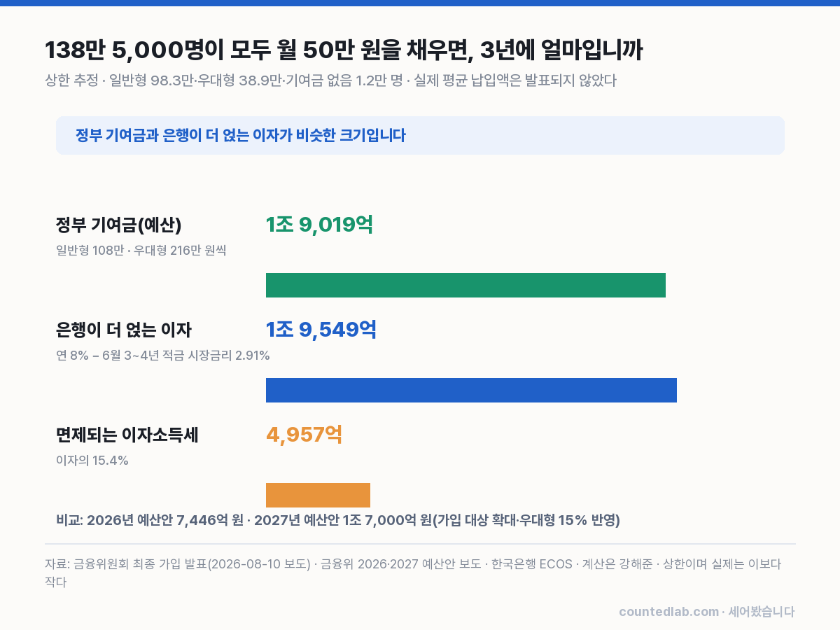Screen dimensions: 840x630
Task: Select the label '면제되는 이자소득세'
Action: coord(127,435)
